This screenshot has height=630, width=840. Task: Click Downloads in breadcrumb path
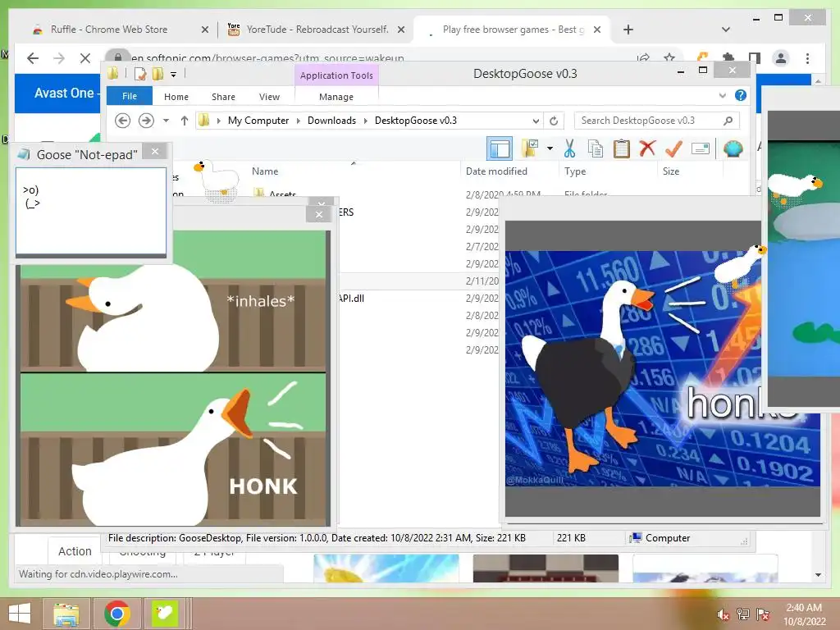point(331,121)
